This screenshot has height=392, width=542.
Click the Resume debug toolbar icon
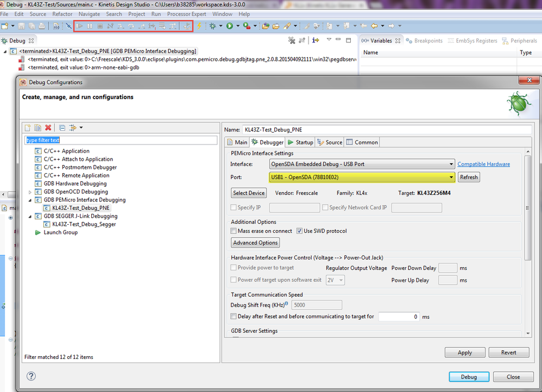pos(79,26)
